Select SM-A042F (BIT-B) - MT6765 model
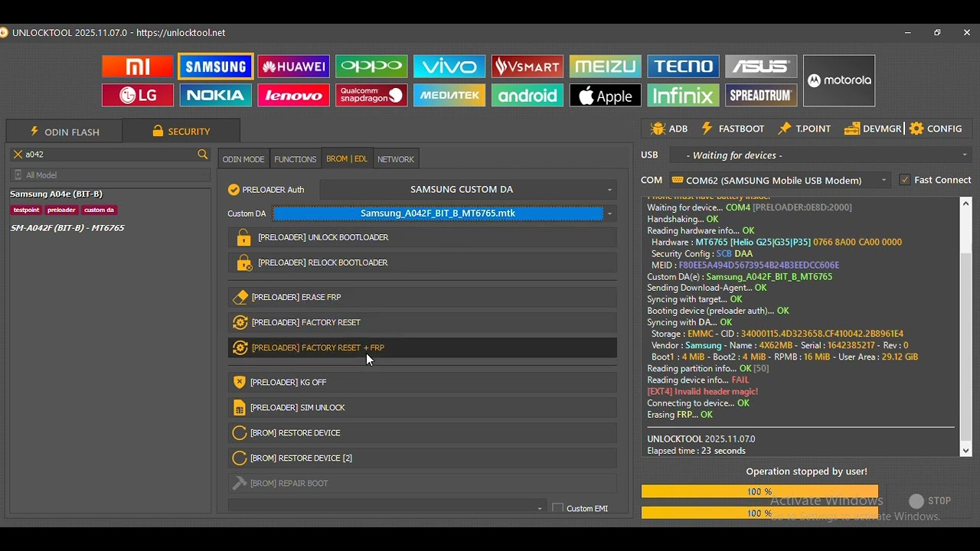This screenshot has width=980, height=551. (x=67, y=228)
